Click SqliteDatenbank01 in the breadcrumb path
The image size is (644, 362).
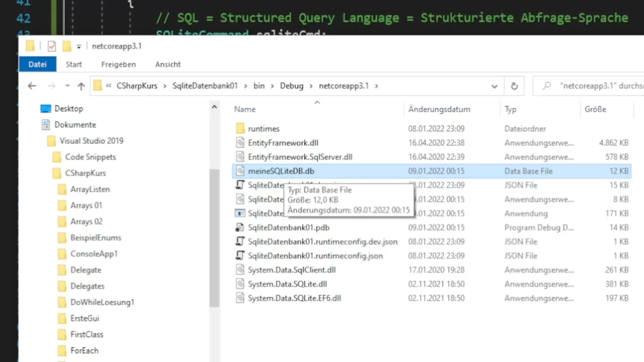(x=205, y=86)
